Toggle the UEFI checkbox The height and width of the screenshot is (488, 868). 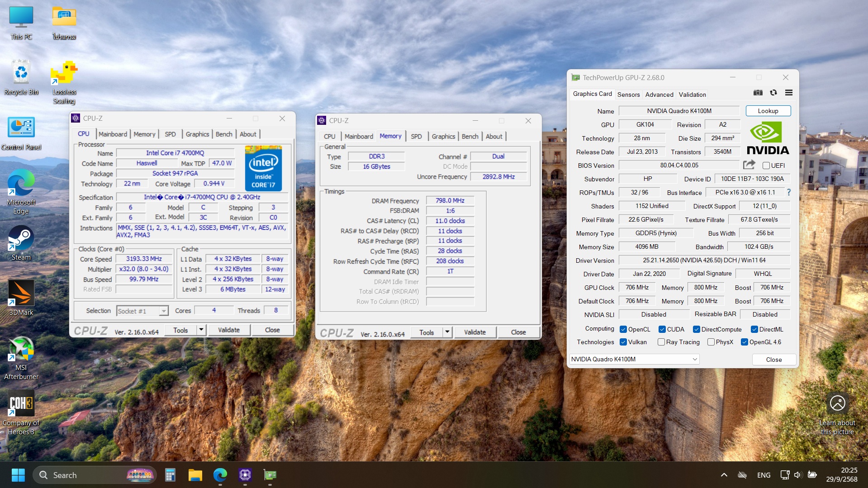point(766,166)
